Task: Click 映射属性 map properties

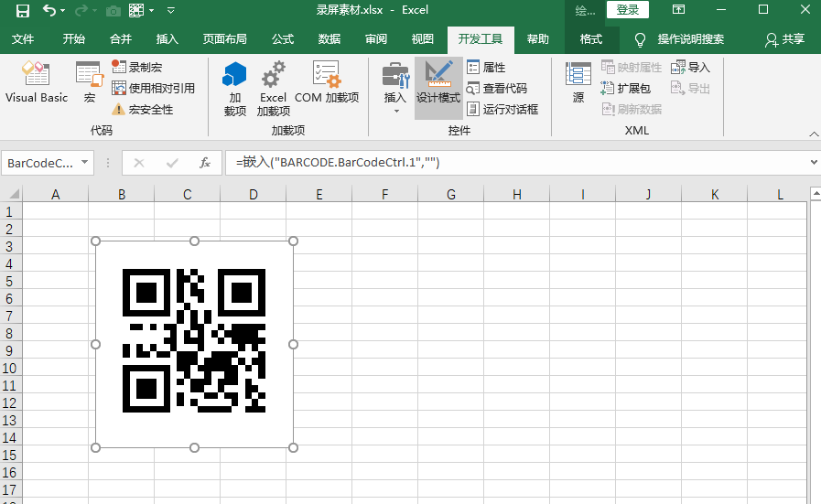Action: pyautogui.click(x=632, y=67)
